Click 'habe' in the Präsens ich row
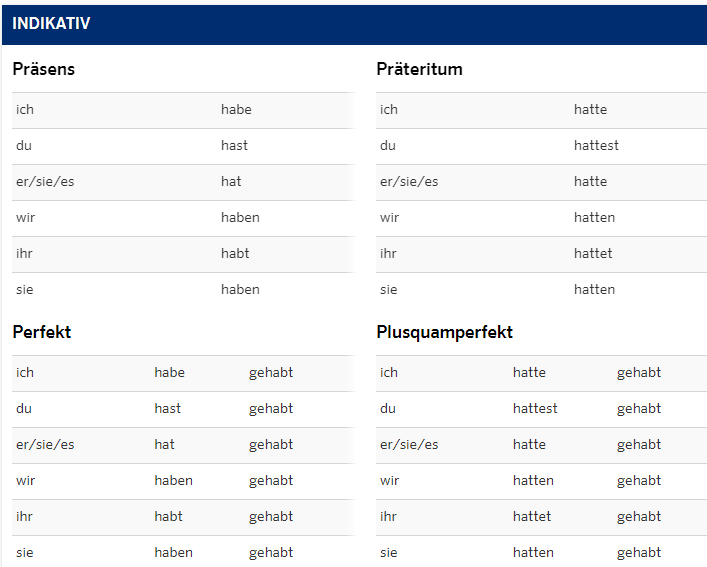 236,110
